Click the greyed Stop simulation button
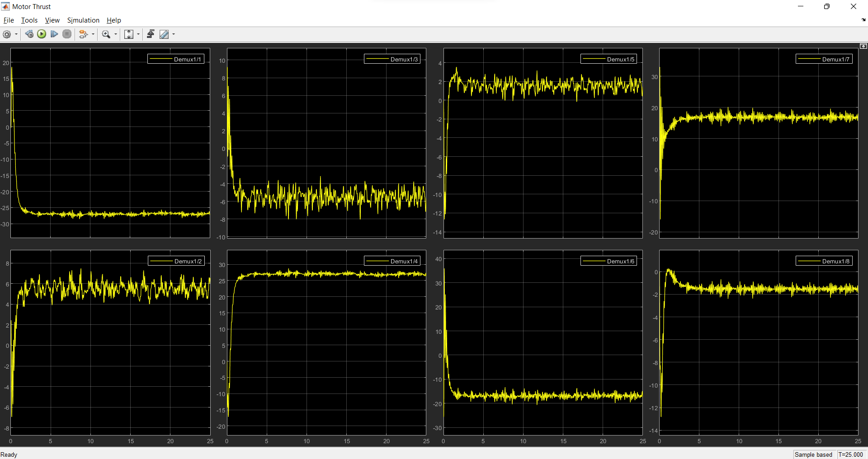 [x=67, y=34]
